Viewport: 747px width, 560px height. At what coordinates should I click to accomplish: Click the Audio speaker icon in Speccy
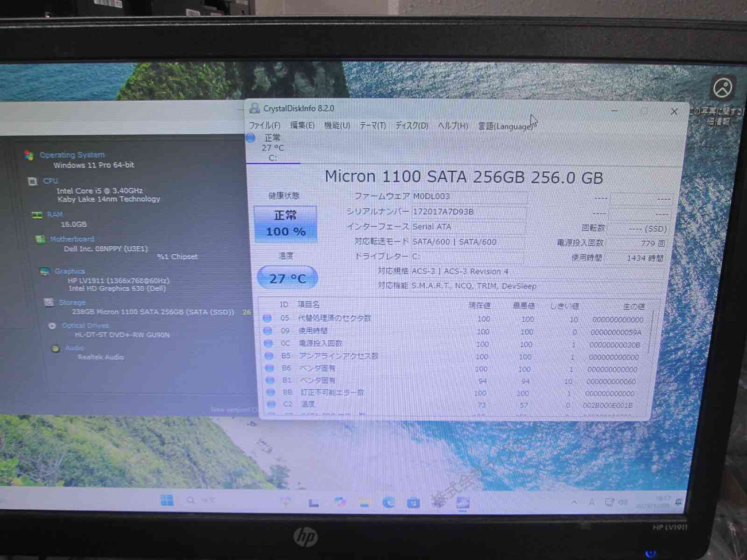pos(56,349)
